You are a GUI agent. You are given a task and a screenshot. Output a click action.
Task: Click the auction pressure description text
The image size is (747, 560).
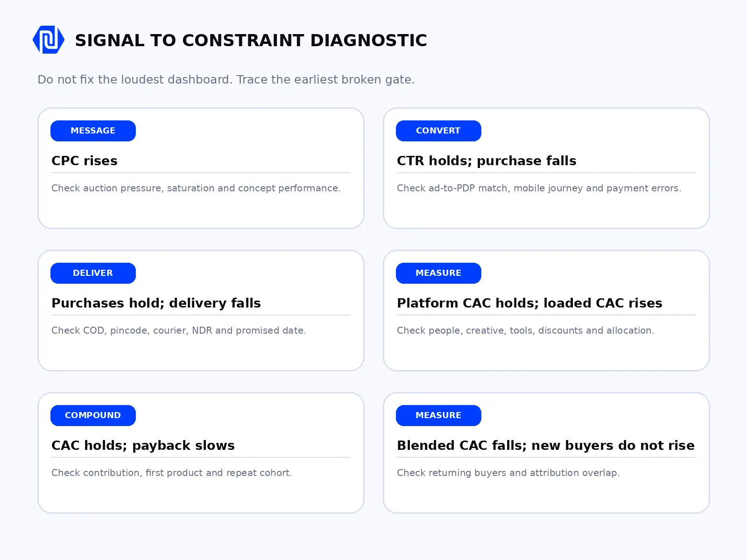(196, 188)
